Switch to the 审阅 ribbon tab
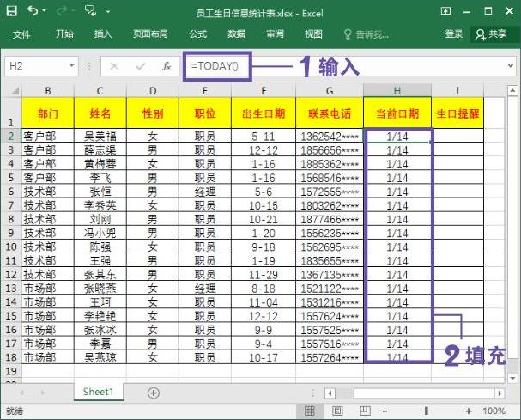 (x=276, y=33)
